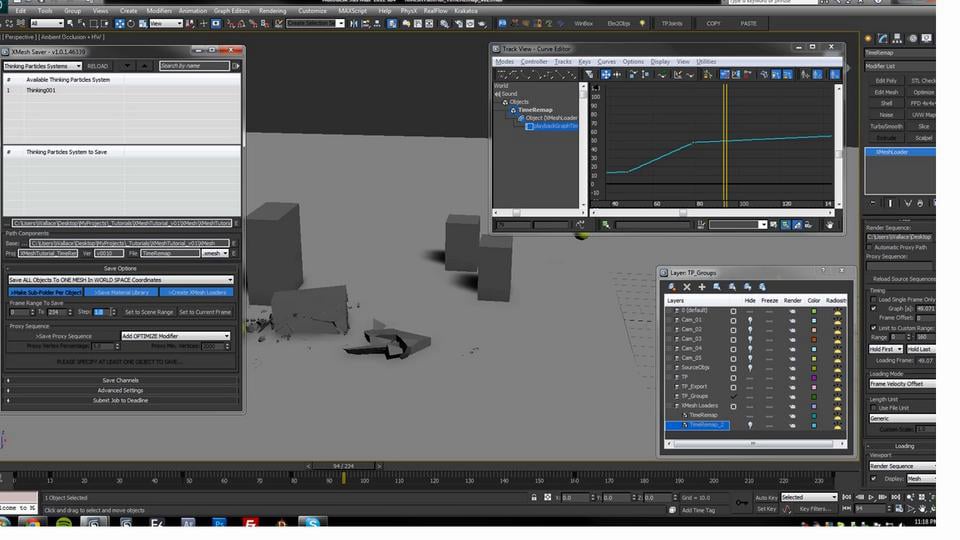Viewport: 960px width, 540px height.
Task: Click the Auto Key button
Action: click(x=766, y=498)
